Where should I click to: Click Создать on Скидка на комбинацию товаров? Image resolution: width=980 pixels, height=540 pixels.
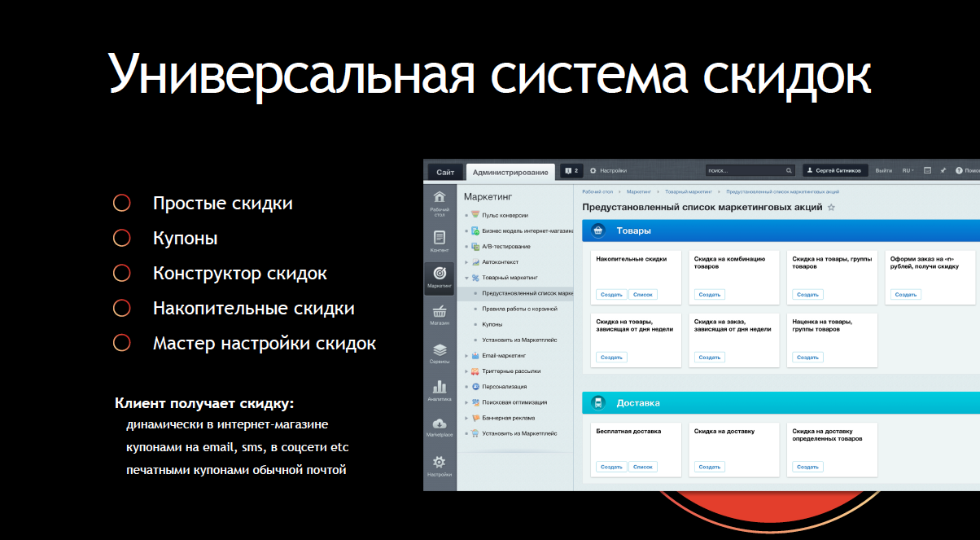click(x=710, y=294)
